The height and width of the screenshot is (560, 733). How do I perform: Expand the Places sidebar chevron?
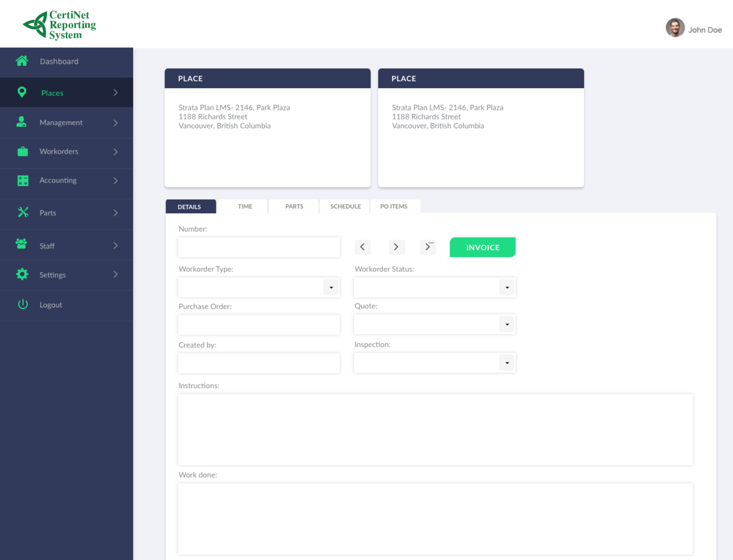[x=115, y=92]
